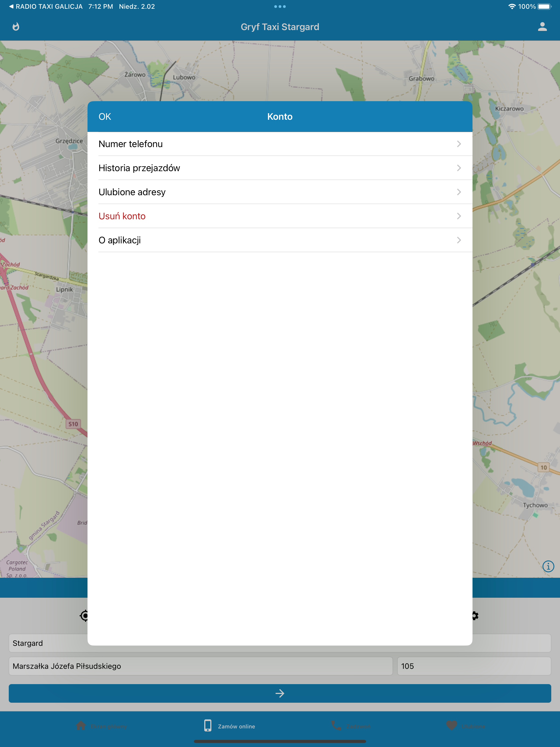Viewport: 560px width, 747px height.
Task: Switch to the Zamów online tab
Action: (230, 726)
